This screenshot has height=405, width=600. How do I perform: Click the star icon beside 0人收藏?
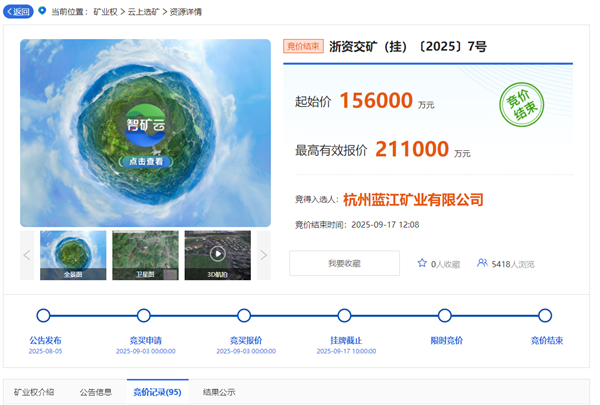pyautogui.click(x=422, y=263)
